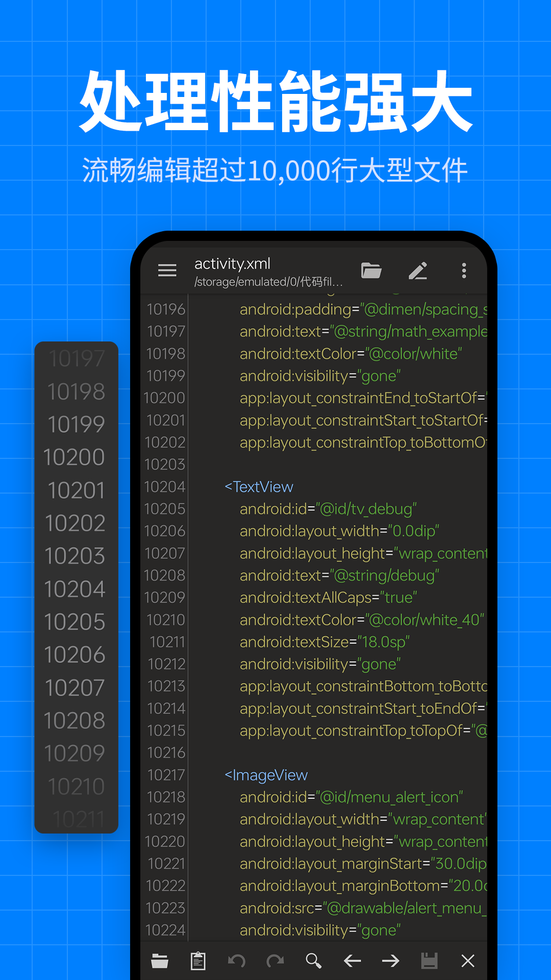Tap the open folder icon in header

pyautogui.click(x=371, y=271)
